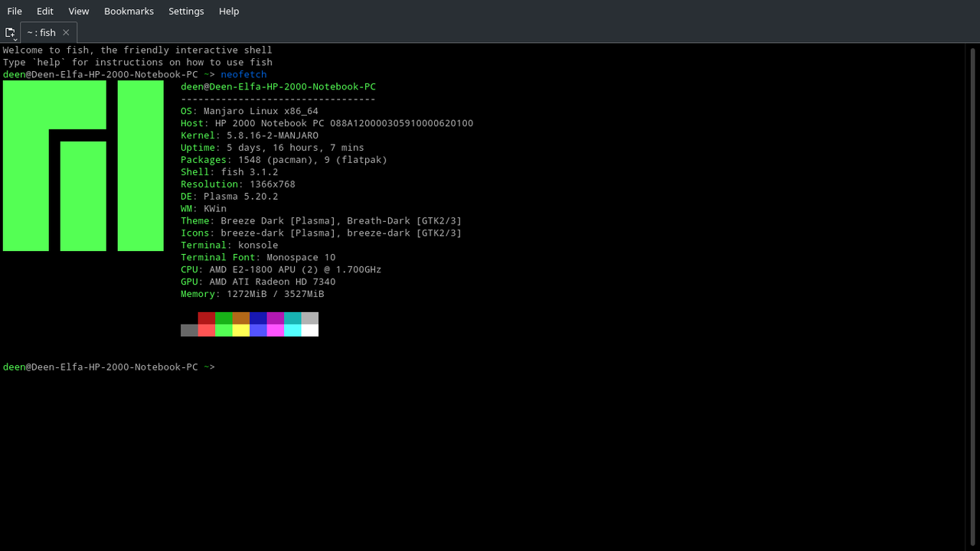Click the "CPU: AMD E2-1800 APU" line
The image size is (980, 551).
click(x=281, y=270)
